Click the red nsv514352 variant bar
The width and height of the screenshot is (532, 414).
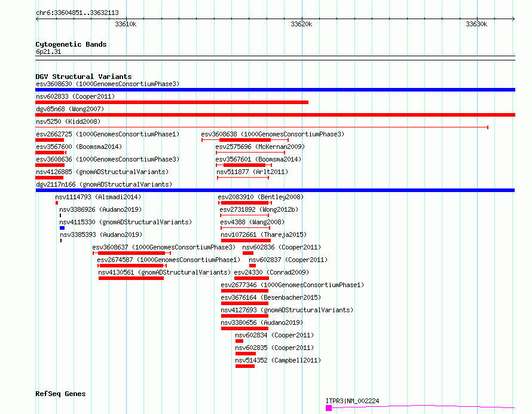click(245, 366)
